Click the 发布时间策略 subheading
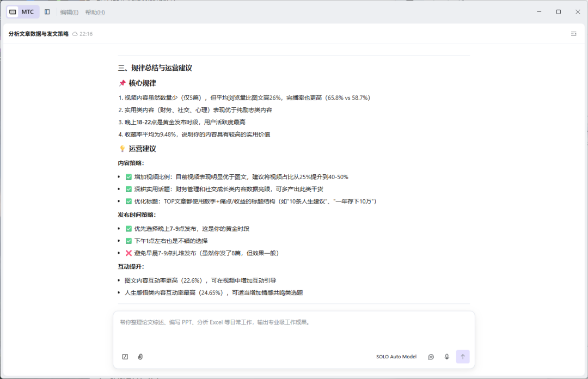Screen dimensions: 588x379 [137, 215]
